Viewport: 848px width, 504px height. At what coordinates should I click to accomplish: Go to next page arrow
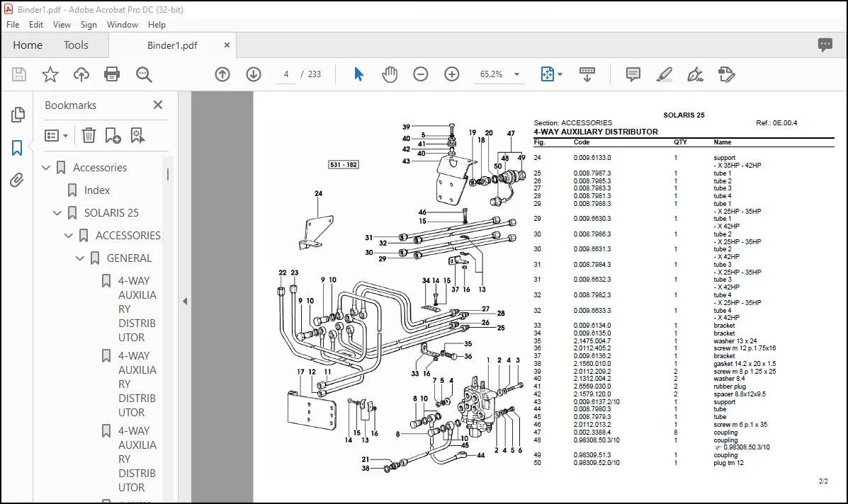click(x=254, y=74)
